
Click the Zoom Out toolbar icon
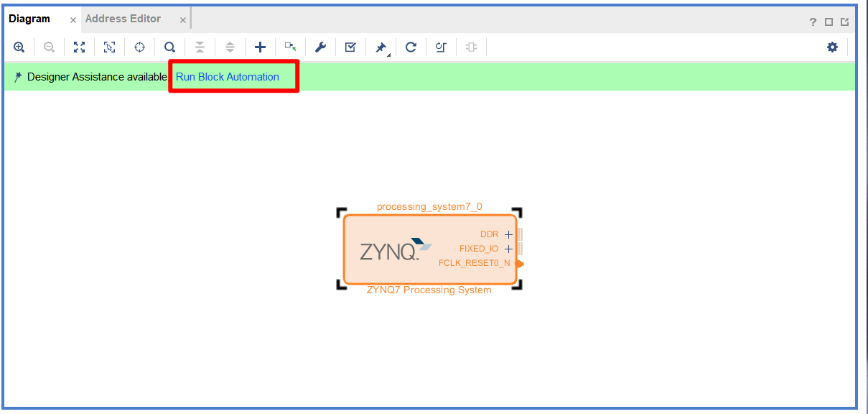[x=49, y=47]
